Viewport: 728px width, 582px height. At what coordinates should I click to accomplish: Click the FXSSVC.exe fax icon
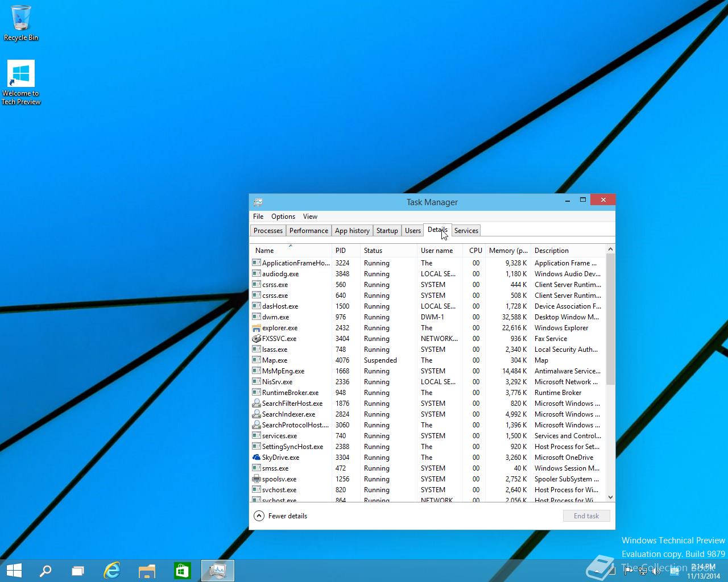click(257, 339)
